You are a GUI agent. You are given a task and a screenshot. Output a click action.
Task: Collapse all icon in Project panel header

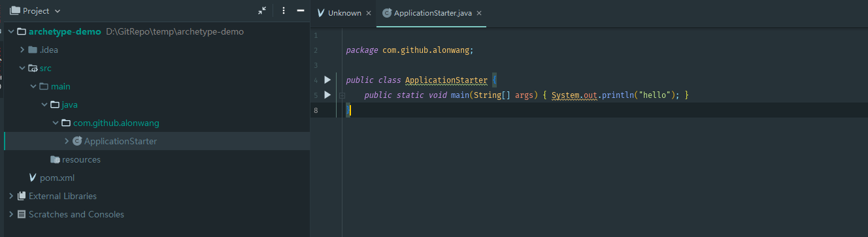point(262,11)
